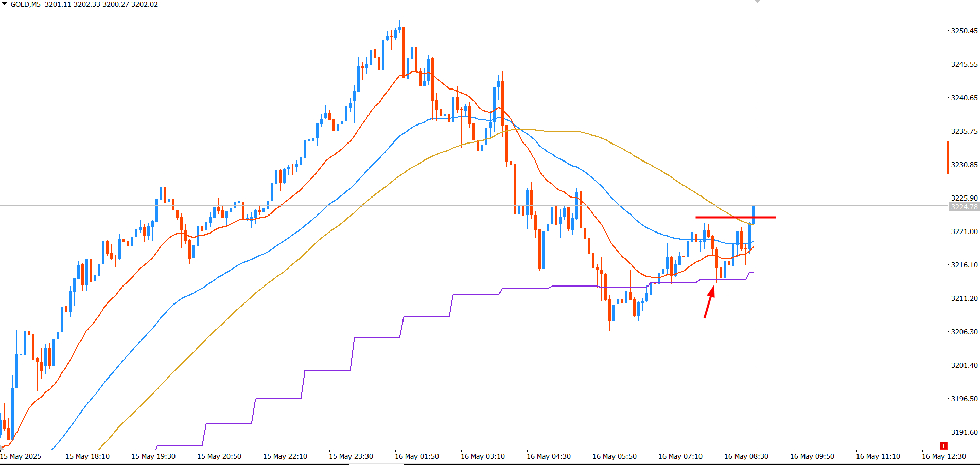Click the 3225.90 price scale label

pos(964,198)
